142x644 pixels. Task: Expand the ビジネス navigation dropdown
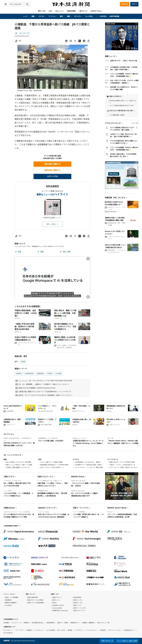click(x=42, y=16)
